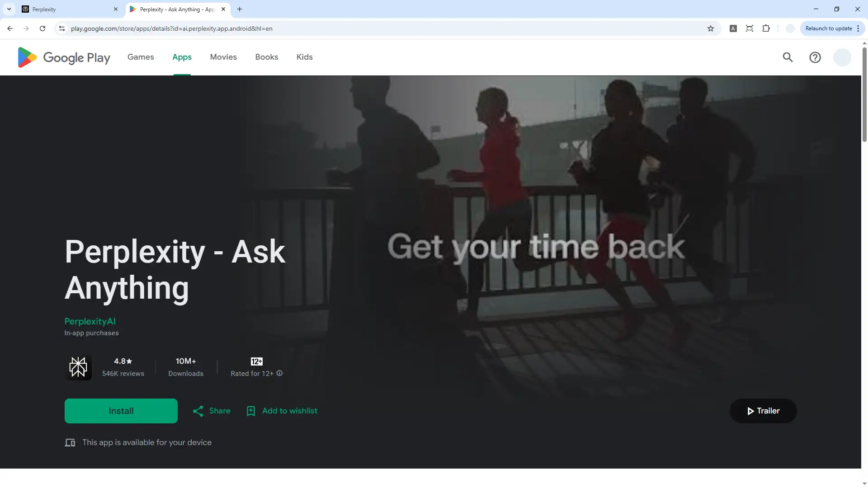This screenshot has width=868, height=488.
Task: Bookmark this page with the star icon
Action: tap(711, 28)
